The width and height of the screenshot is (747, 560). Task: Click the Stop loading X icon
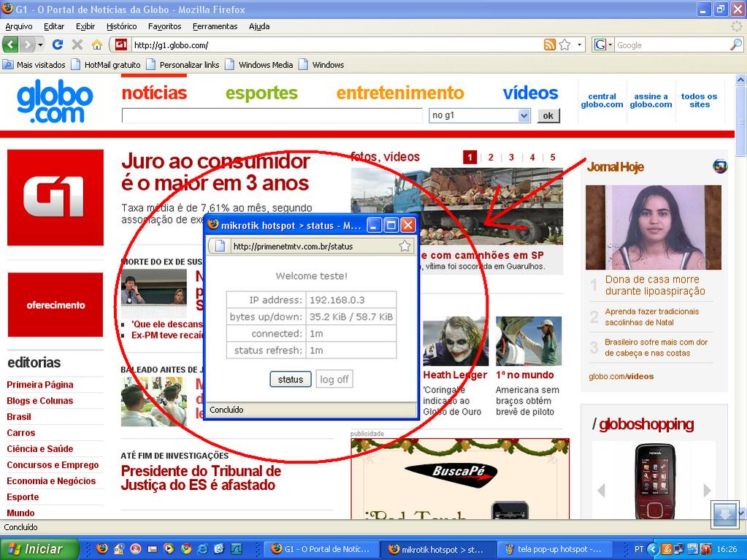click(77, 45)
